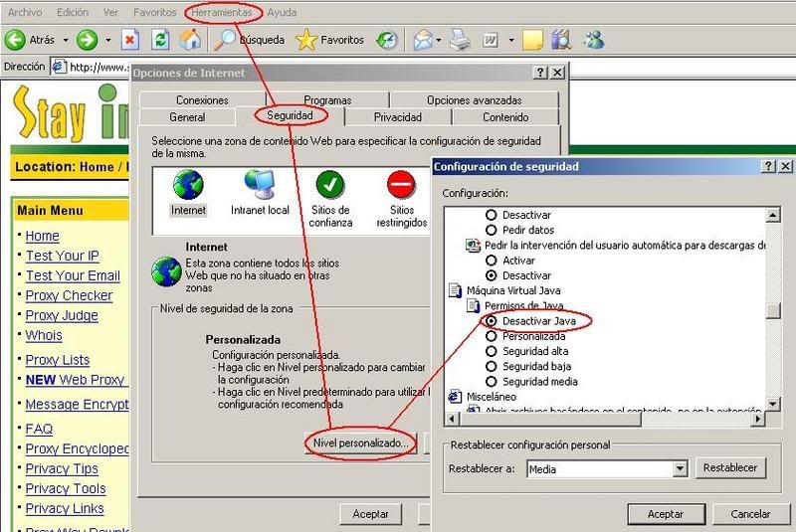Viewport: 796px width, 532px height.
Task: Click the Nivel personalizado button
Action: coord(360,443)
